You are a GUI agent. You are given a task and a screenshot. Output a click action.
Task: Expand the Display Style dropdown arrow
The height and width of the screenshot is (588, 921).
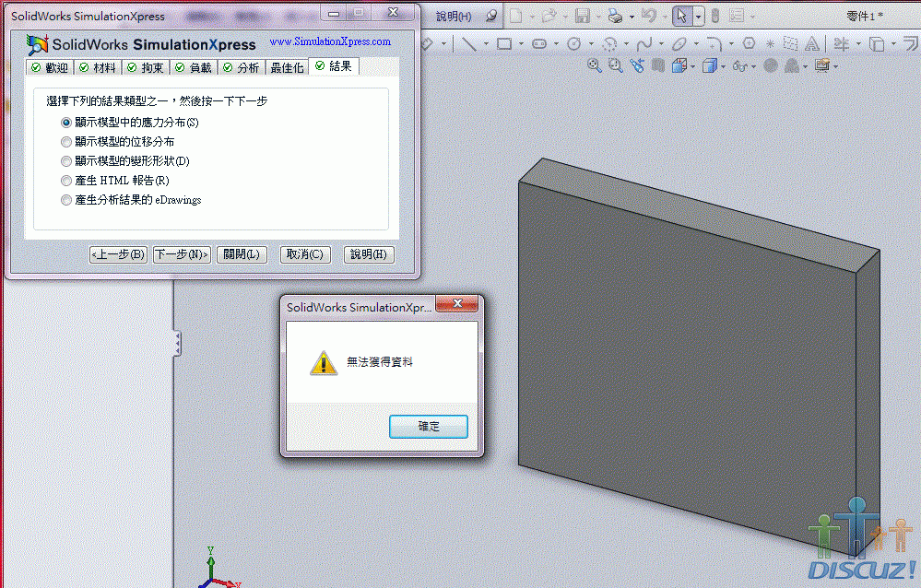723,67
